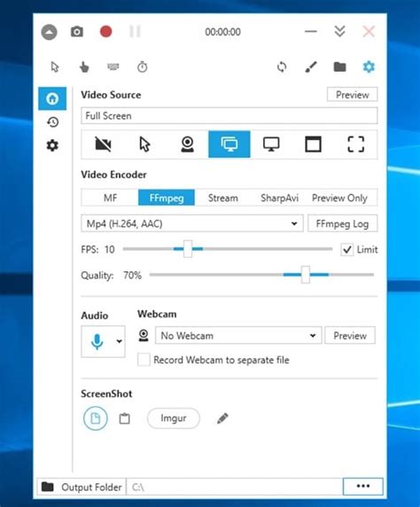
Task: Click the output path field showing C:\
Action: pyautogui.click(x=235, y=487)
